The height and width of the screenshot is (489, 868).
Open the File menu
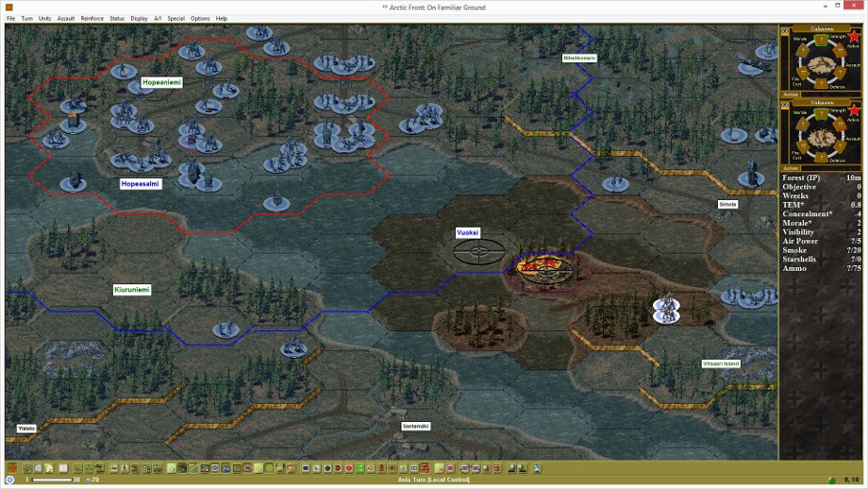pos(10,18)
